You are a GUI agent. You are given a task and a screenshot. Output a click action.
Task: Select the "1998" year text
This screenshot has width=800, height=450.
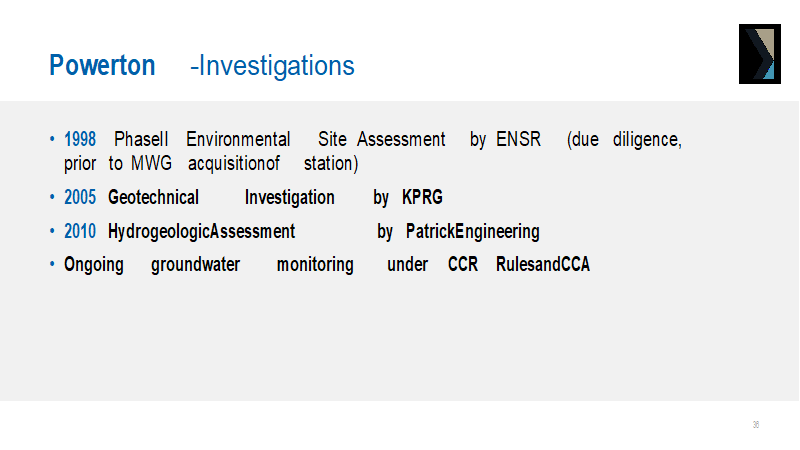pyautogui.click(x=80, y=140)
